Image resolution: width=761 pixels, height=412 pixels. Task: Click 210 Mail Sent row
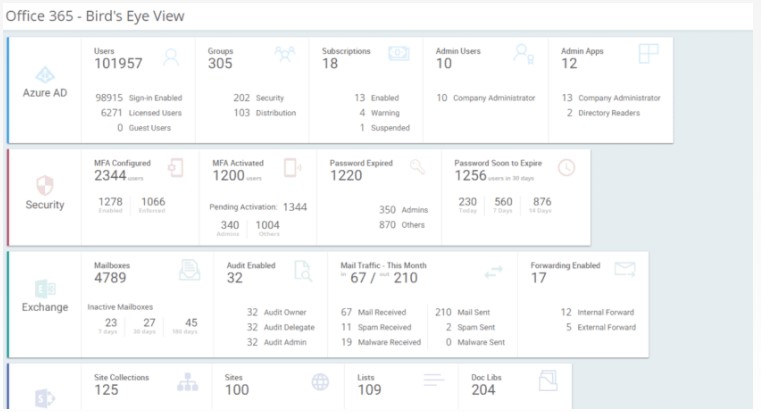coord(463,312)
